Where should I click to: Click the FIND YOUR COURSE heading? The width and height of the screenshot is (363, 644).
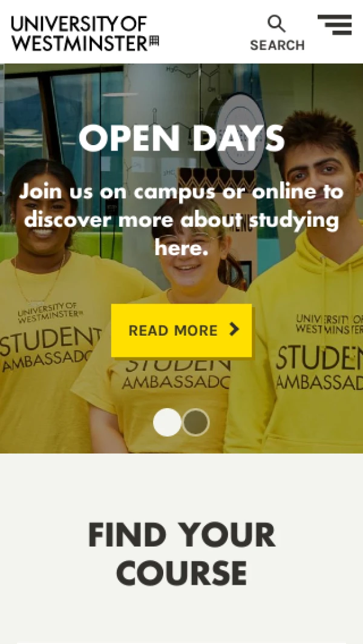[x=181, y=554]
